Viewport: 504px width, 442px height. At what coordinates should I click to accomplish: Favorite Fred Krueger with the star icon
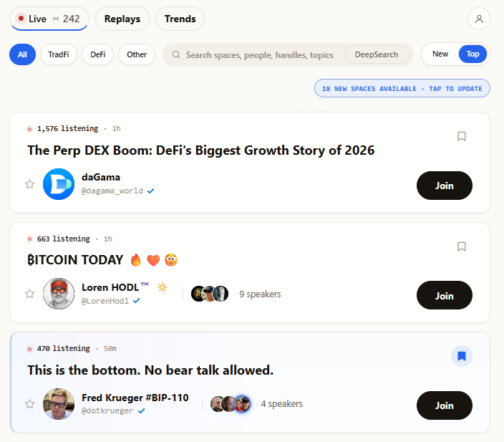tap(29, 404)
